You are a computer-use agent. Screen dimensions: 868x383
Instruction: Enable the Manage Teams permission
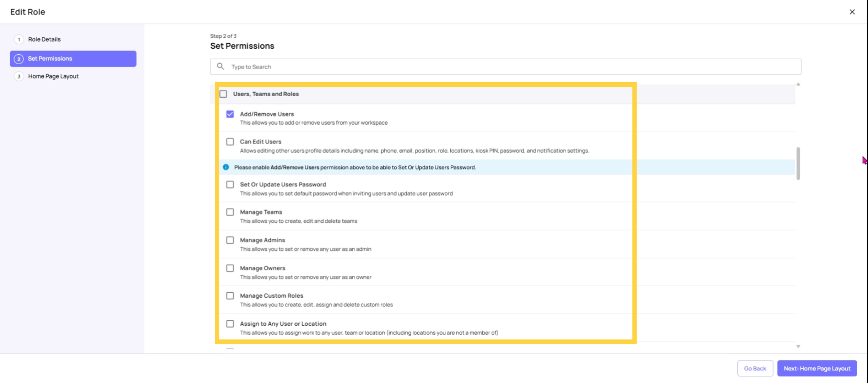point(230,212)
